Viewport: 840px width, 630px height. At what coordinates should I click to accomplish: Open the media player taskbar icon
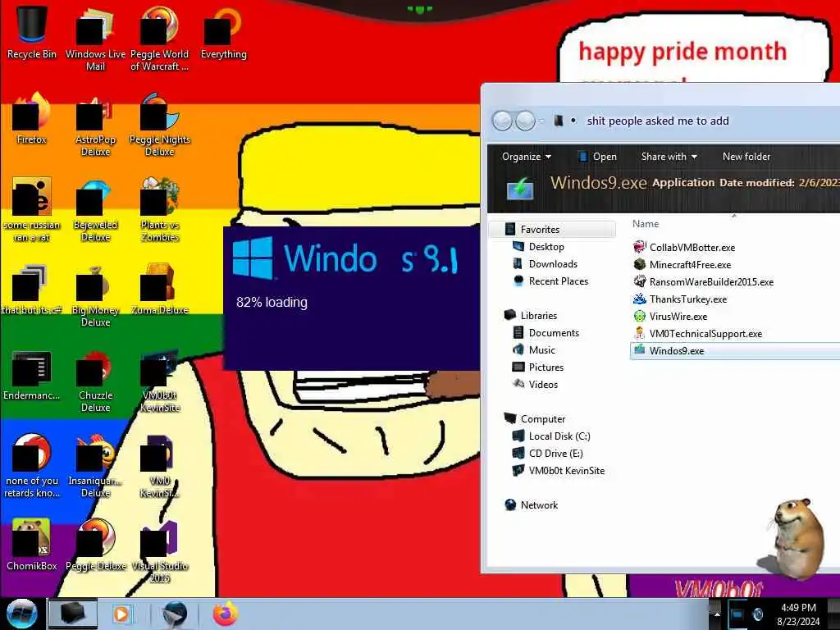122,614
